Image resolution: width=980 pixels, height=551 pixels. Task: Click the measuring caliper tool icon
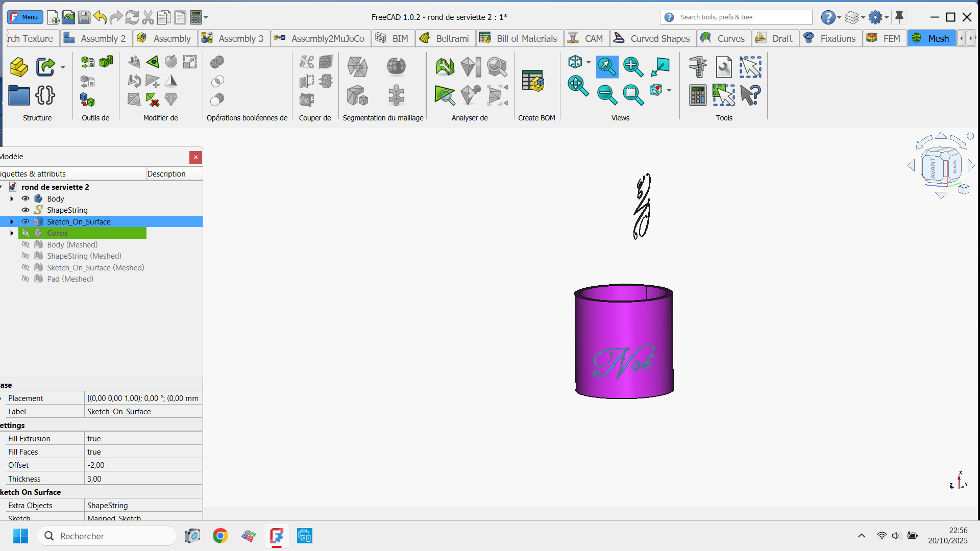tap(697, 67)
